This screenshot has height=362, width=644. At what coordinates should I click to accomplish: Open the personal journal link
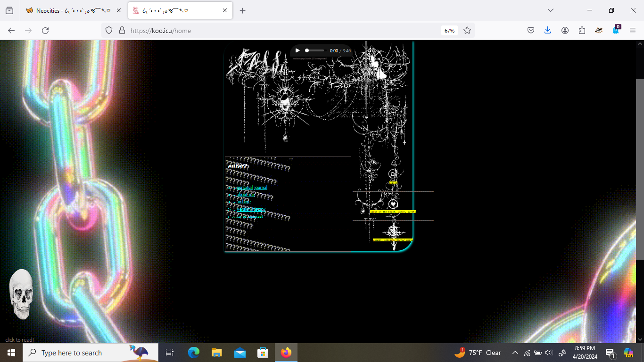pos(252,188)
